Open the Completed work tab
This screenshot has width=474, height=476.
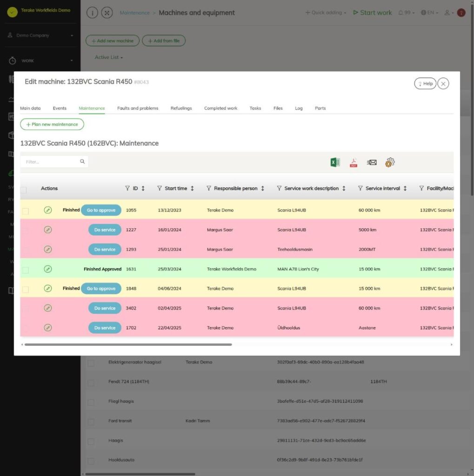click(220, 108)
